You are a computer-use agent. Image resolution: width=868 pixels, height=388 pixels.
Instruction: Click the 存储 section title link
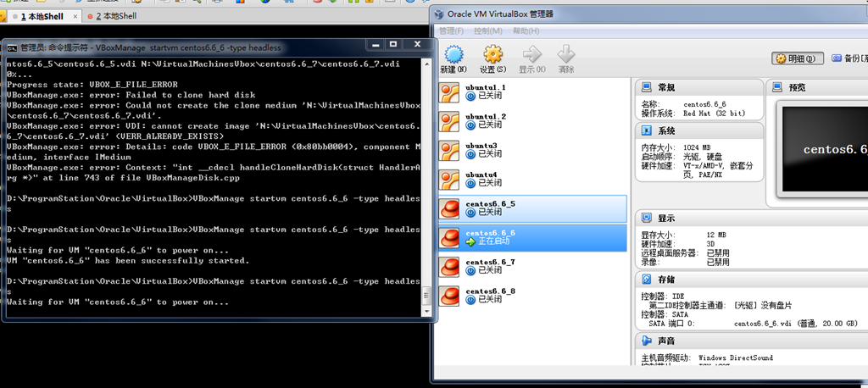click(x=666, y=280)
